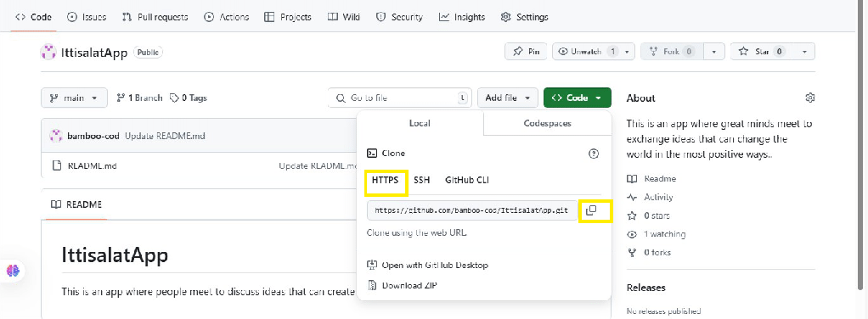Toggle the green Code dropdown button
The height and width of the screenshot is (319, 868).
pyautogui.click(x=578, y=98)
